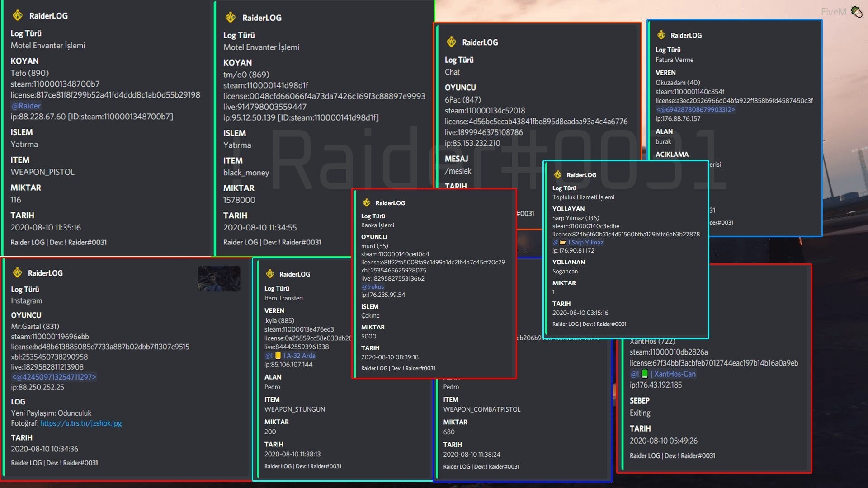
Task: Click RaiderLOG icon in Topluluk Hizmeti card
Action: pyautogui.click(x=558, y=175)
